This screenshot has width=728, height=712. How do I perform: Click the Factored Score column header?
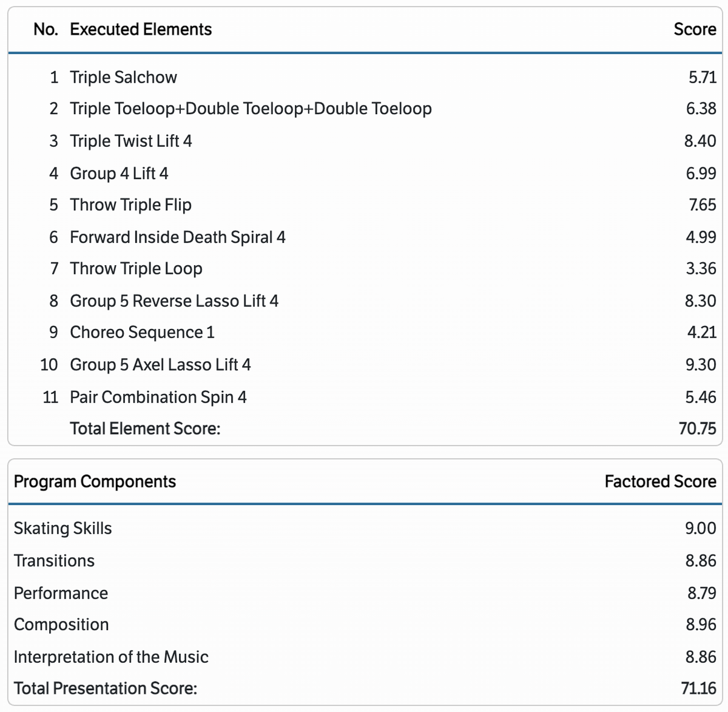click(661, 481)
